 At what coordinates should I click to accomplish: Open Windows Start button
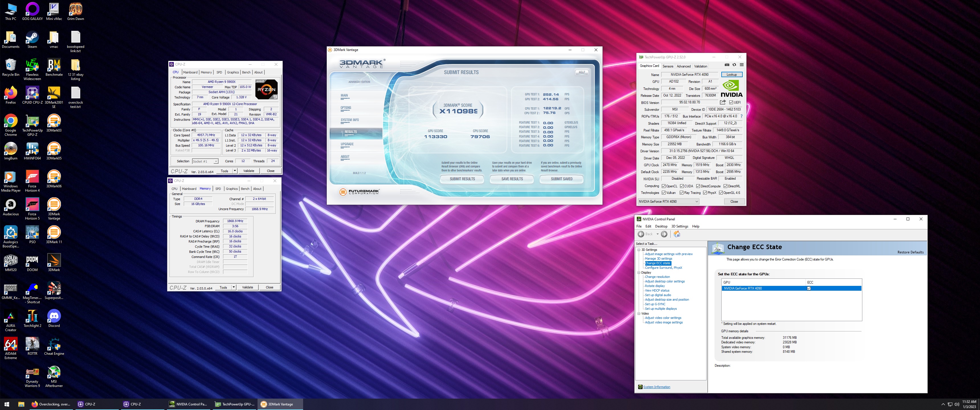coord(7,404)
